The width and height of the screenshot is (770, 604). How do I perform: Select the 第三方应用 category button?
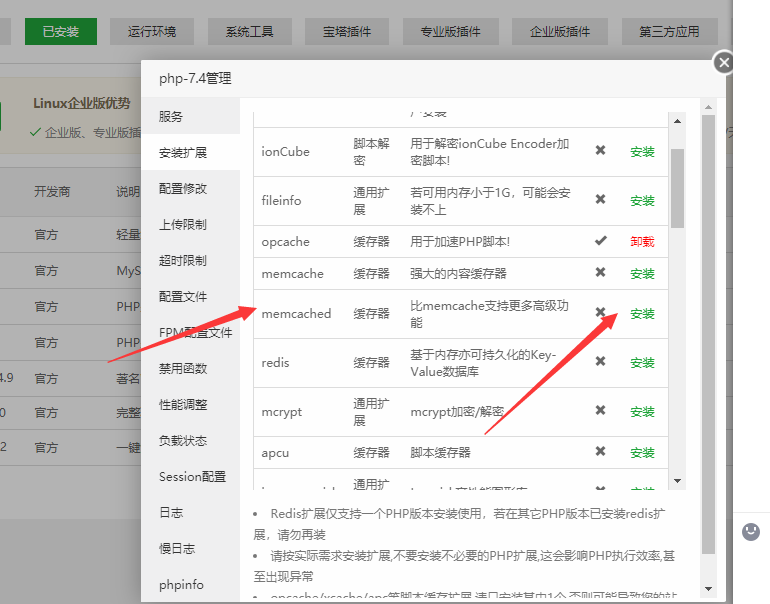[x=670, y=31]
